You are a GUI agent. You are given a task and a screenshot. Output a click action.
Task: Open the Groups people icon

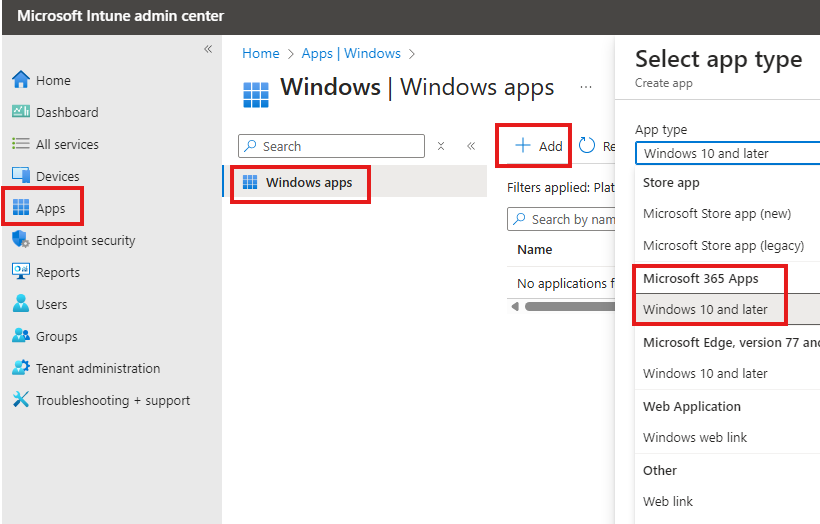[21, 336]
